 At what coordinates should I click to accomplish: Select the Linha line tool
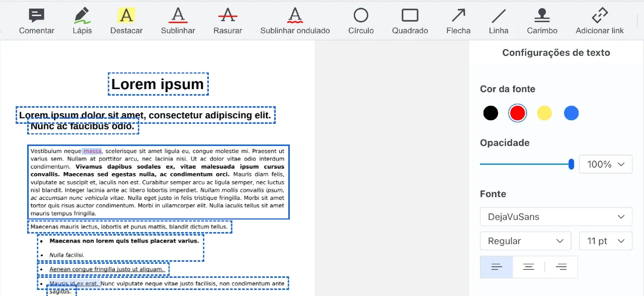[x=498, y=21]
